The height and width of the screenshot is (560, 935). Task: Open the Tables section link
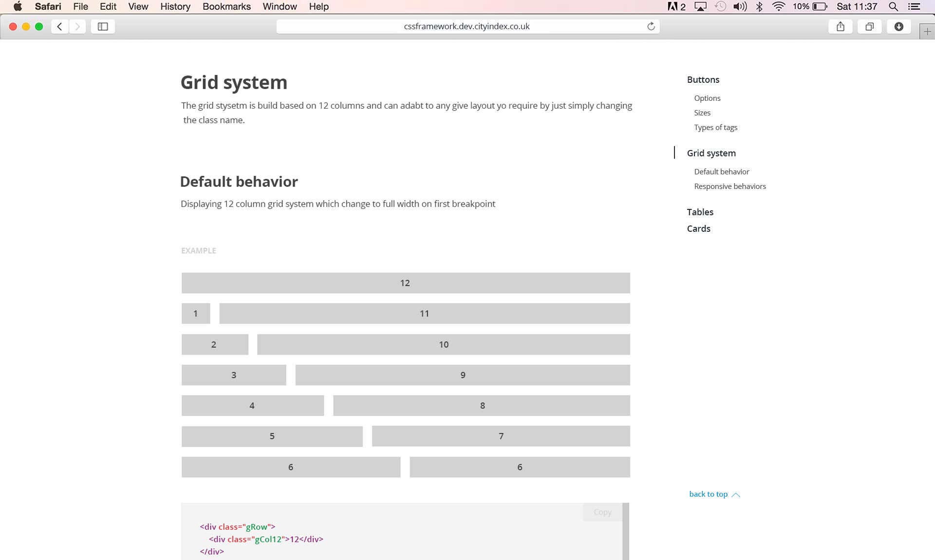(x=700, y=212)
